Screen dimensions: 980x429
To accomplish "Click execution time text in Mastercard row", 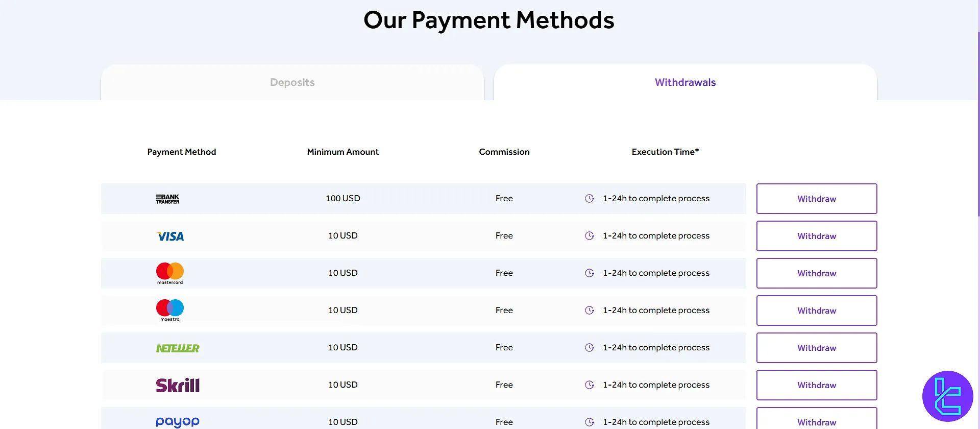I will pyautogui.click(x=656, y=273).
